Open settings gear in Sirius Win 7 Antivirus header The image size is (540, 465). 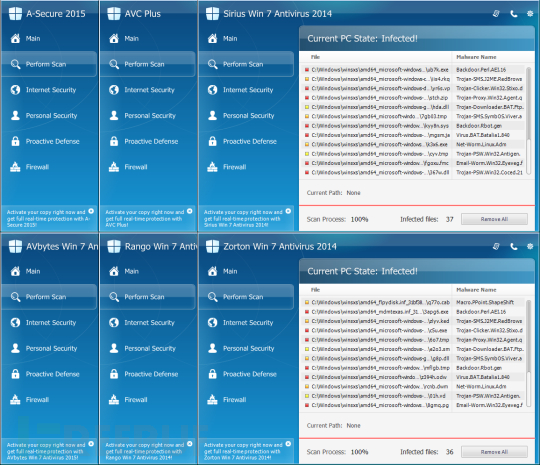coord(530,14)
